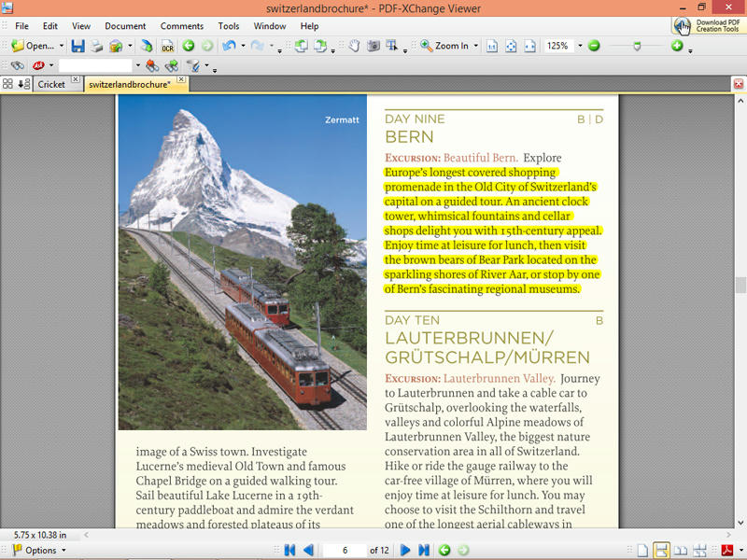Viewport: 747px width, 560px height.
Task: Click the green minus zoom out button
Action: (594, 46)
